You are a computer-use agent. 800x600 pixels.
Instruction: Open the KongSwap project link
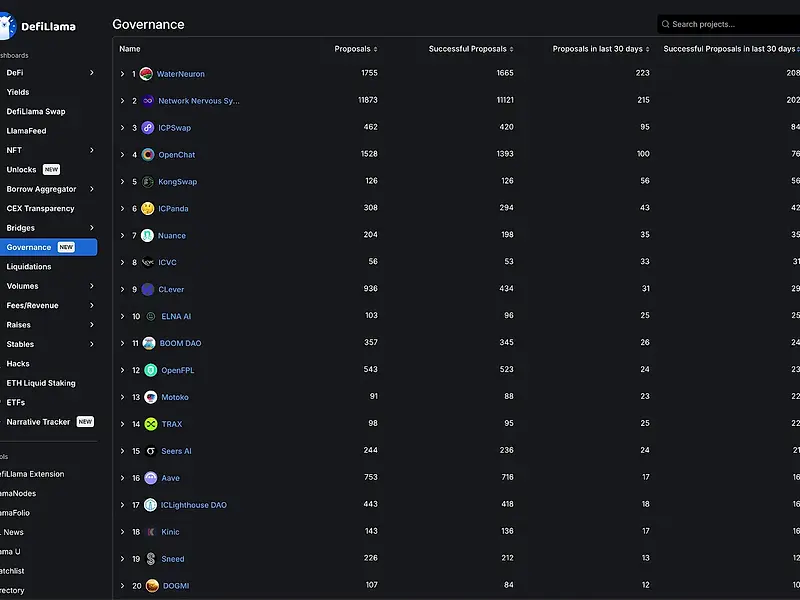[x=177, y=182]
